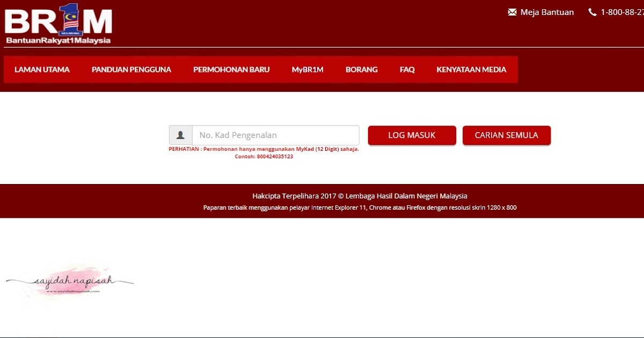This screenshot has height=338, width=644.
Task: Click Hakcipta Terpelihara 2017 footer text
Action: [x=360, y=196]
